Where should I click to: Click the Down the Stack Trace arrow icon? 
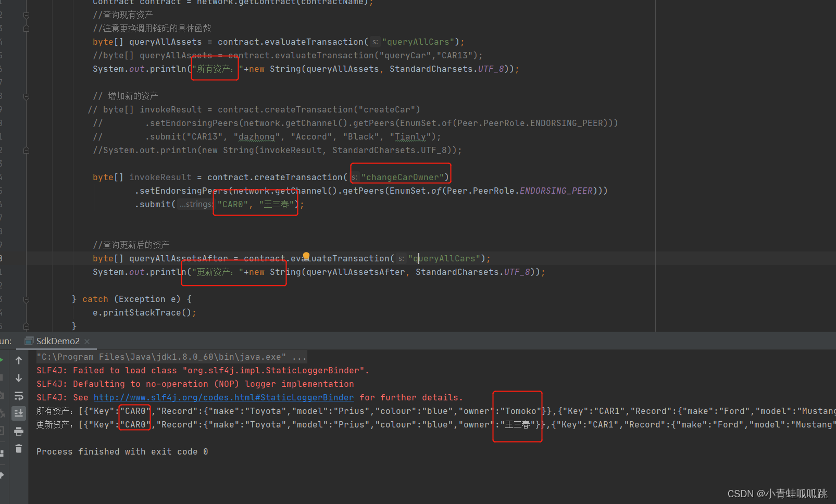click(19, 376)
